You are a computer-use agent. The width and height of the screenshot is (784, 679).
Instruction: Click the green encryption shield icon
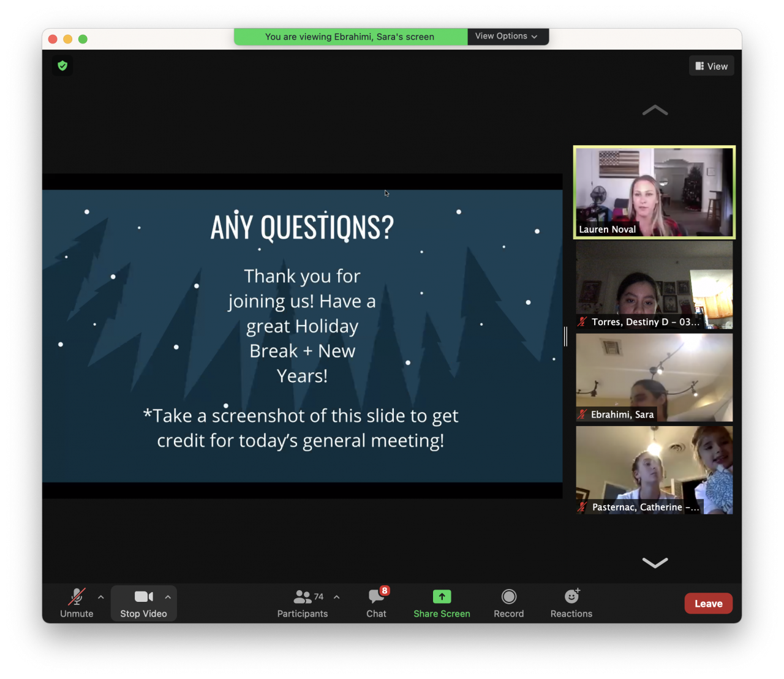tap(62, 66)
